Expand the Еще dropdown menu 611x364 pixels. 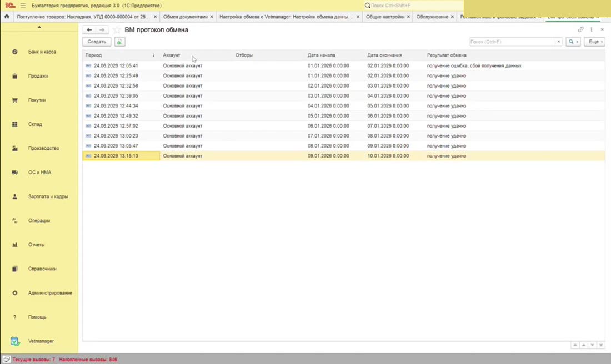595,42
